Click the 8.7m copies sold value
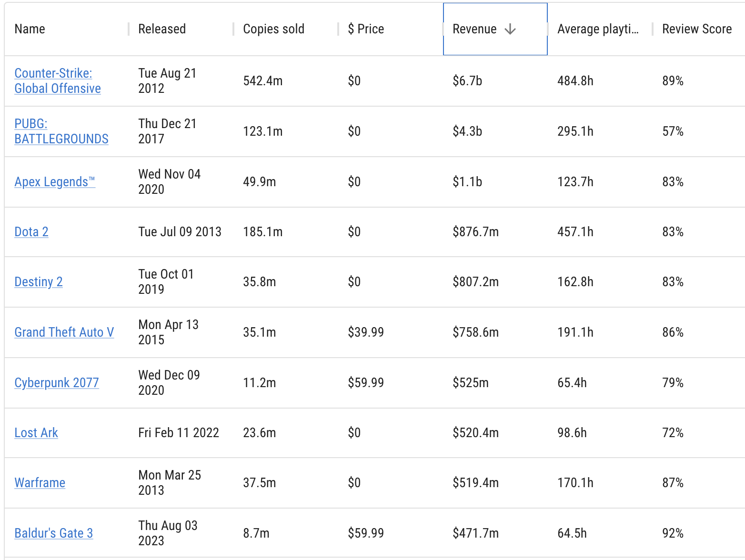 pos(256,533)
